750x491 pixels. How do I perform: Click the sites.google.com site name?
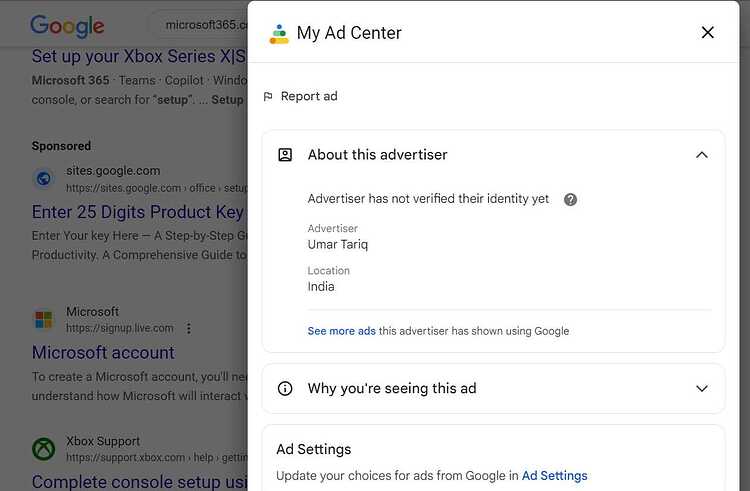pos(113,171)
